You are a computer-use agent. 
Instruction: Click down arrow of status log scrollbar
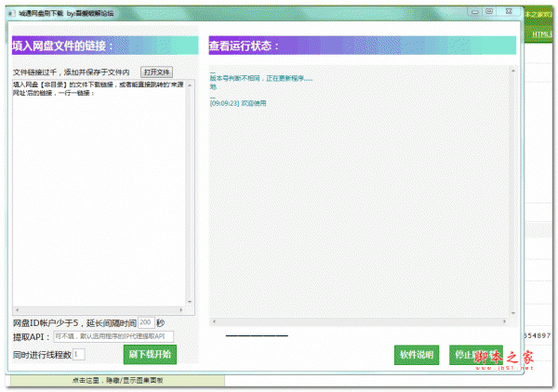[512, 313]
